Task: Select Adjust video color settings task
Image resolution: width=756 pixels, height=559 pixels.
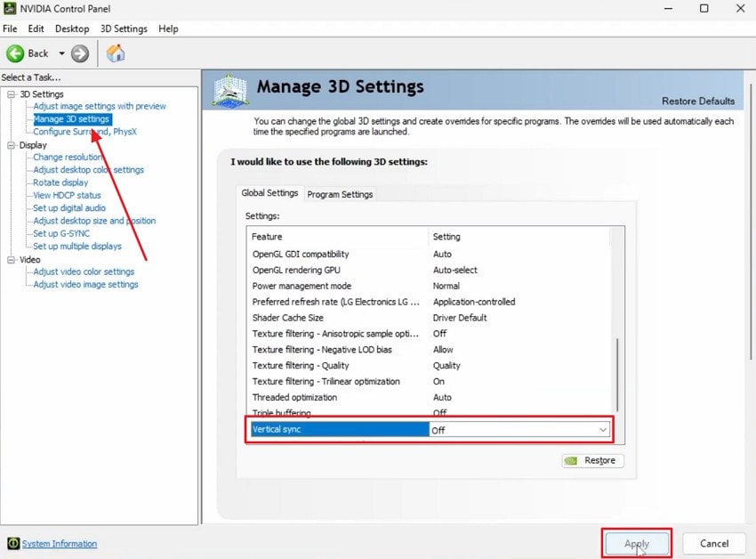Action: [x=84, y=271]
